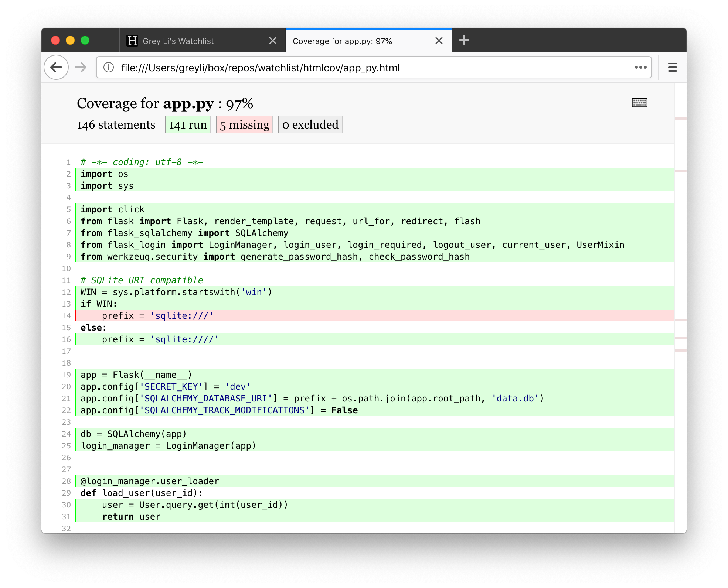Show keyboard shortcuts via keyboard icon
Viewport: 728px width, 588px height.
639,103
